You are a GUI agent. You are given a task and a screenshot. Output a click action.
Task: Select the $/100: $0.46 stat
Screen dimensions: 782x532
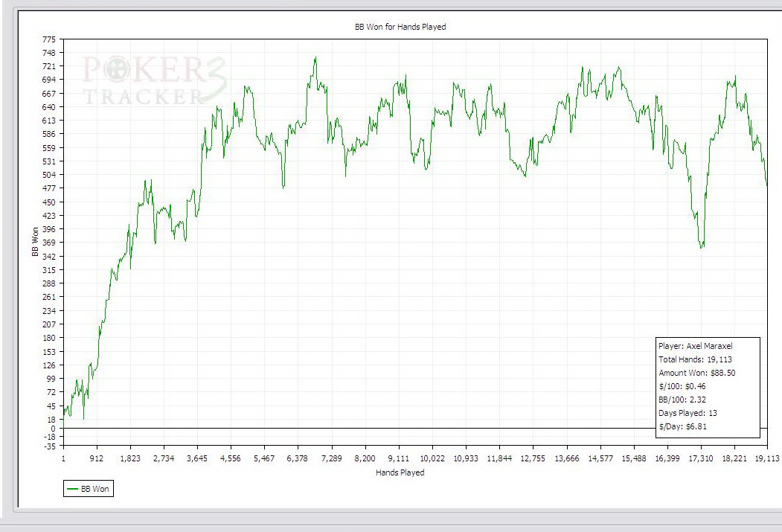[682, 386]
